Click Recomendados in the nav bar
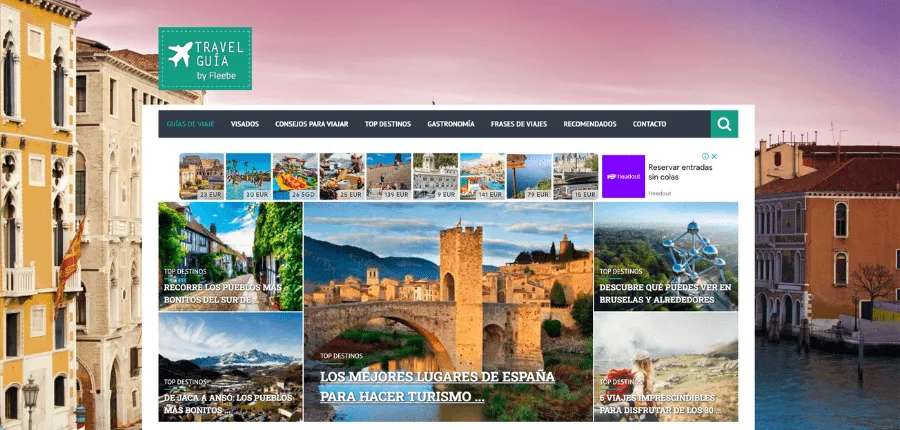Image resolution: width=900 pixels, height=430 pixels. click(x=589, y=124)
